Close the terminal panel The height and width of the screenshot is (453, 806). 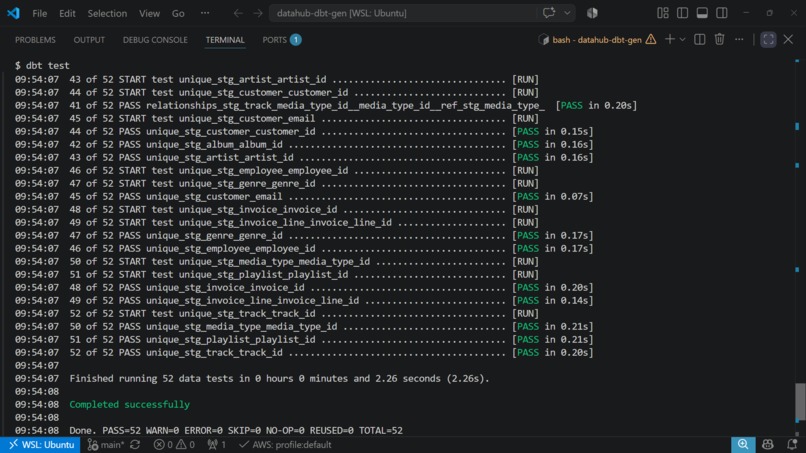click(x=788, y=39)
